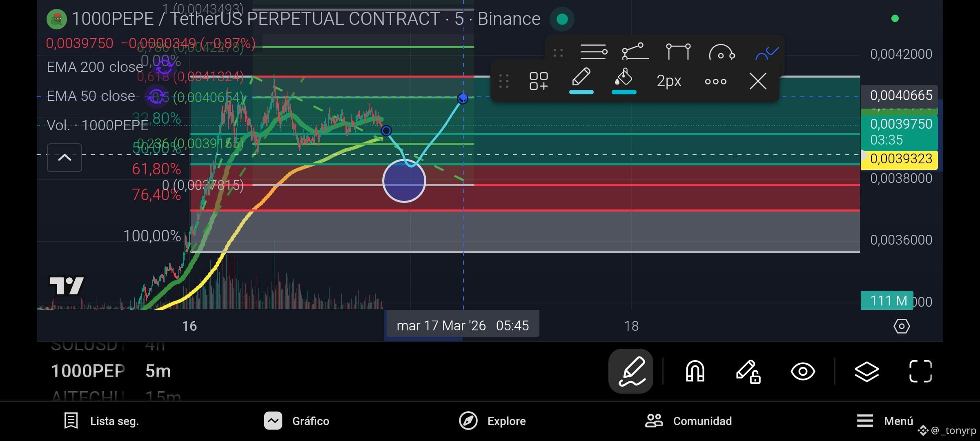Select the 1000PEP 5m watchlist row
This screenshot has height=441, width=980.
[x=111, y=371]
